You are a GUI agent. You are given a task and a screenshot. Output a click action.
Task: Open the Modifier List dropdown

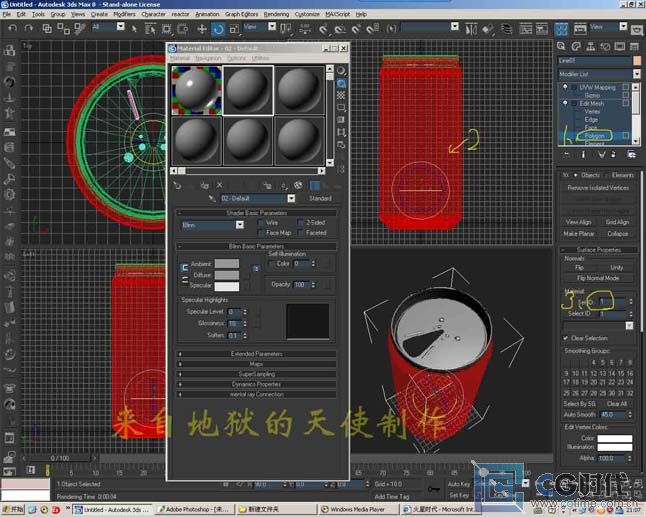point(637,74)
